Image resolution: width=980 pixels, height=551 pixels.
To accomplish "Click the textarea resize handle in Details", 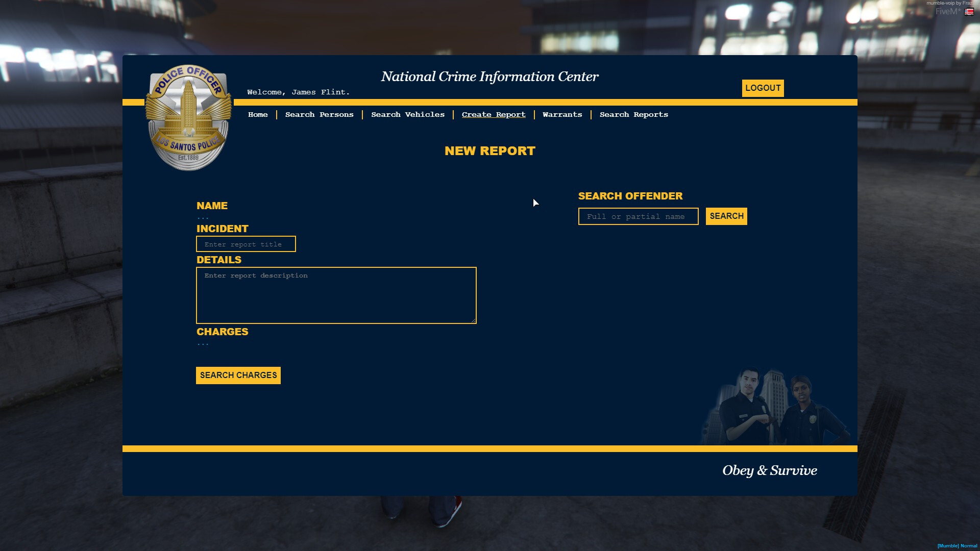I will tap(474, 321).
